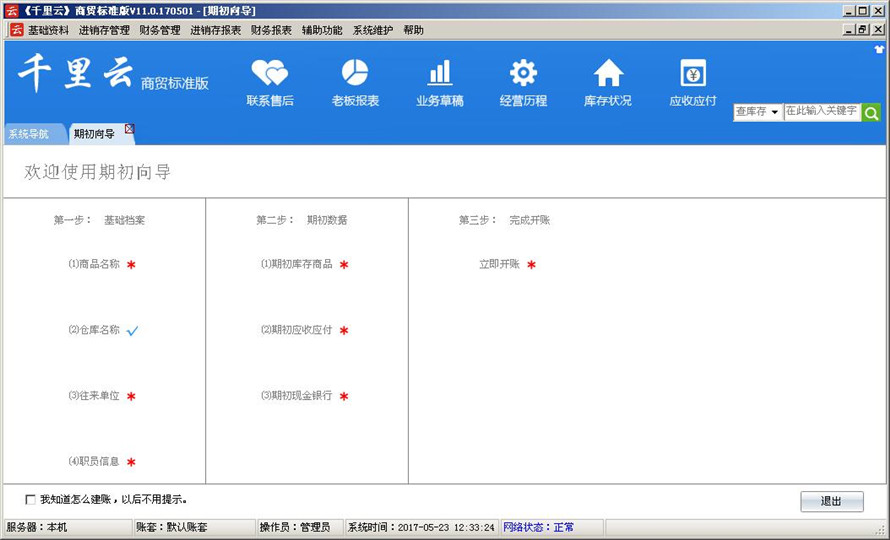Screen dimensions: 890x540
Task: Open the 业务草稿 bar chart icon
Action: pos(439,74)
